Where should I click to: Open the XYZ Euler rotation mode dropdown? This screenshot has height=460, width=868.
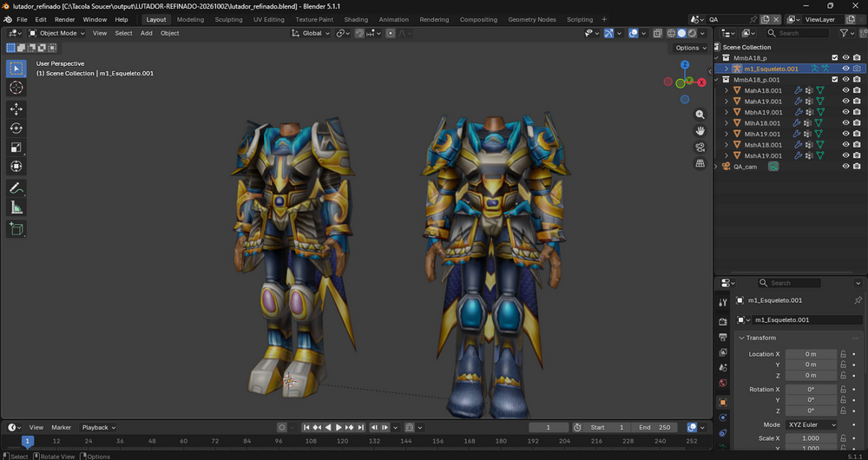tap(811, 424)
